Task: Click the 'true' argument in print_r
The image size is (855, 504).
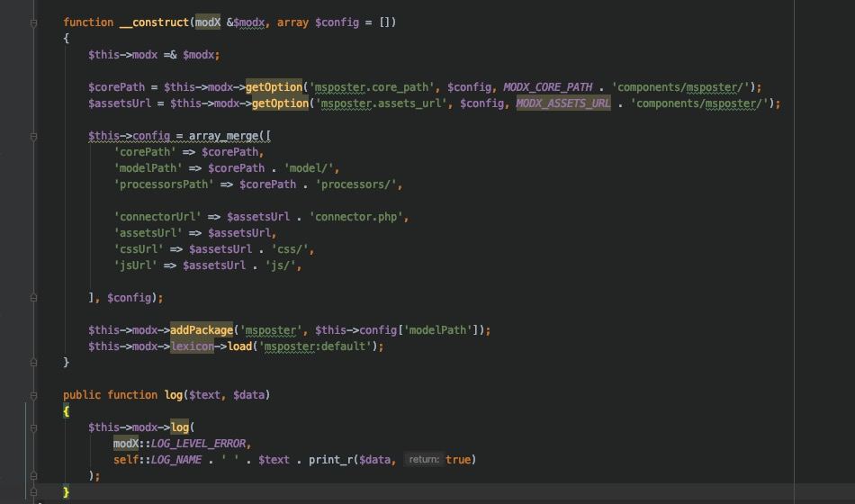Action: [x=458, y=460]
